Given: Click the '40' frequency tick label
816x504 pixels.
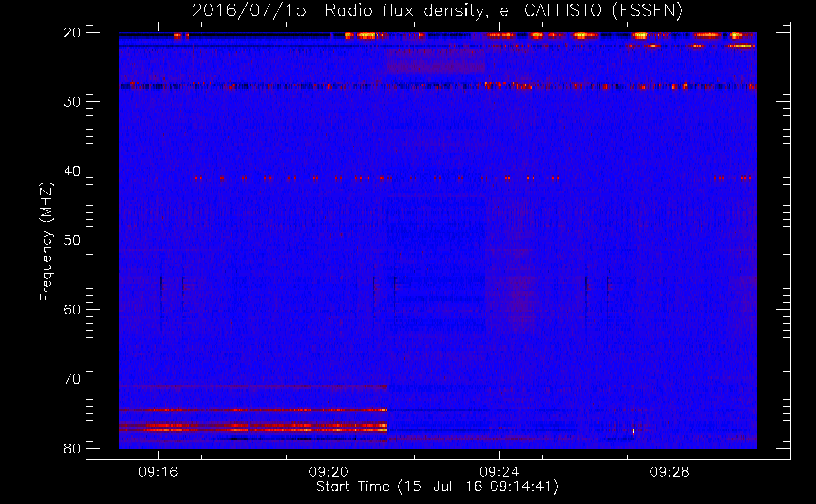Looking at the screenshot, I should (73, 171).
